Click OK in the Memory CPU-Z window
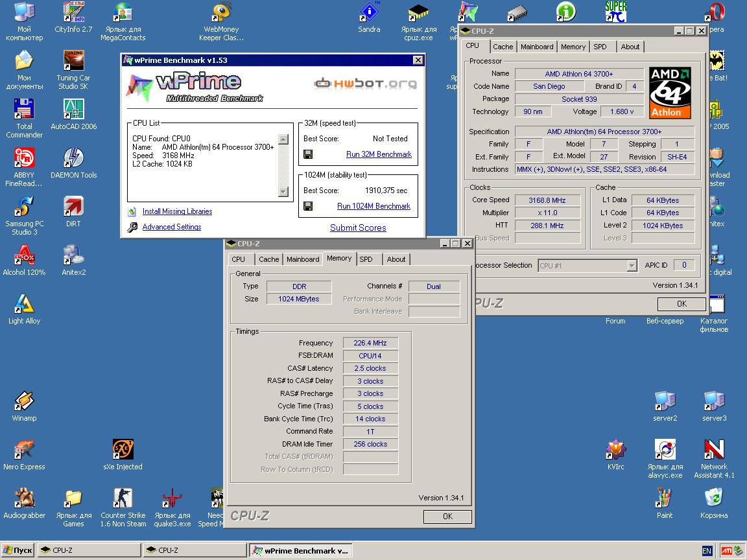 [447, 517]
